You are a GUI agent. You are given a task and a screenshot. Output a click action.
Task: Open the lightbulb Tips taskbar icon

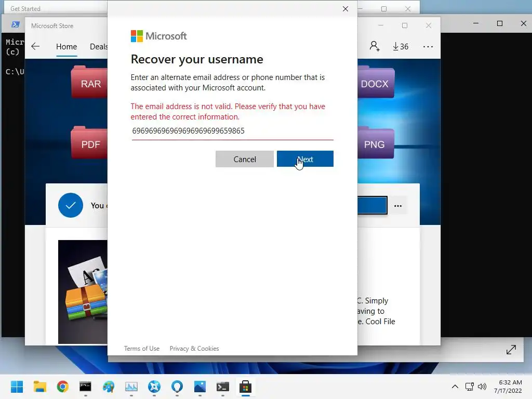177,387
